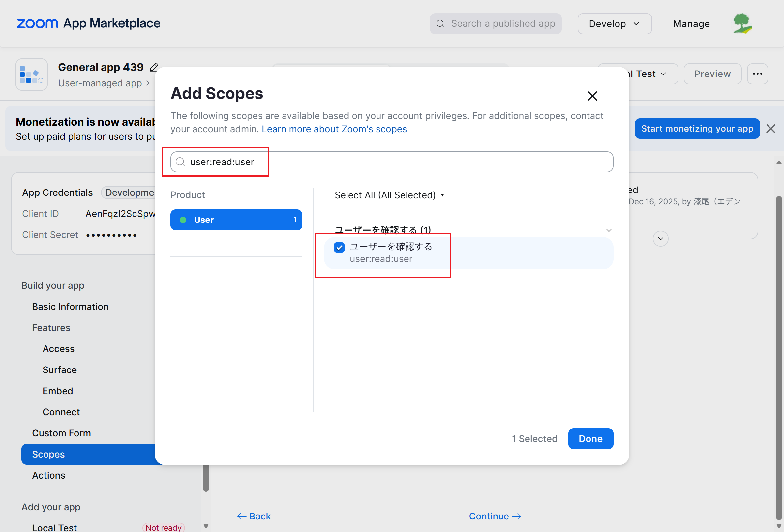Uncheck the user:read:user scope checkbox

click(x=339, y=247)
